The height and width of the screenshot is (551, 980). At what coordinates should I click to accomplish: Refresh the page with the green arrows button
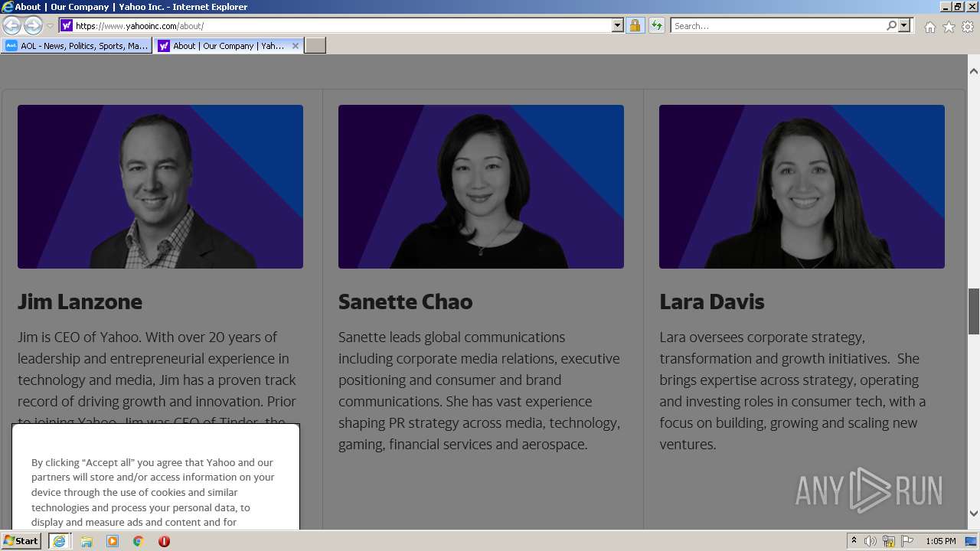tap(656, 26)
